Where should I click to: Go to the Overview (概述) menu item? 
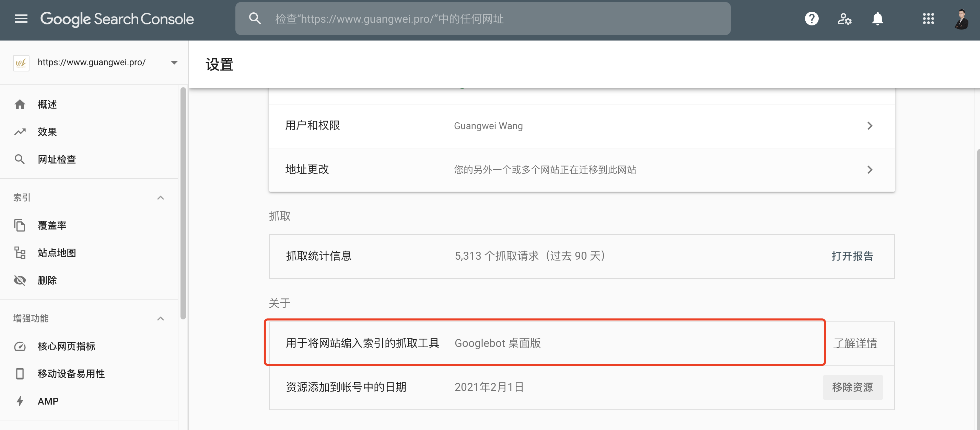pos(47,104)
